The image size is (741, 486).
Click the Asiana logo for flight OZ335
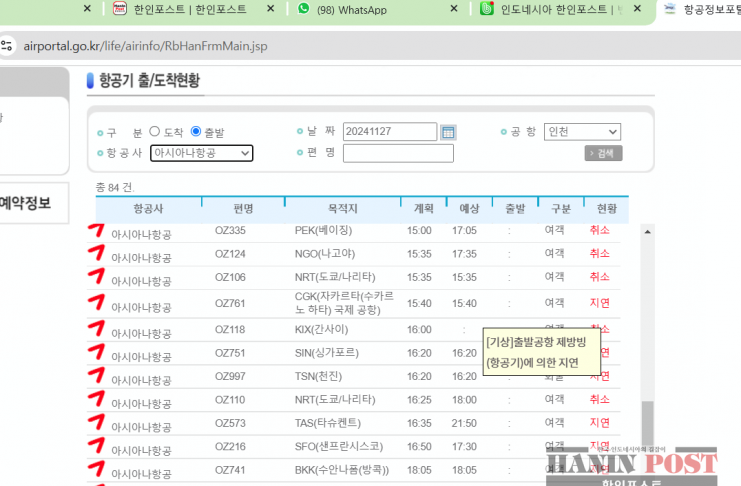click(96, 232)
